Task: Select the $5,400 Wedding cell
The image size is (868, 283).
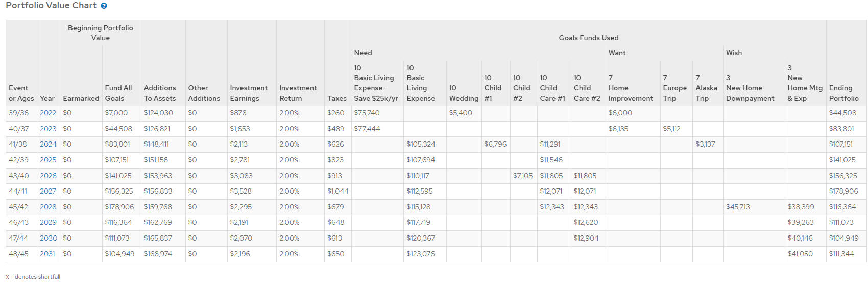Action: coord(460,113)
